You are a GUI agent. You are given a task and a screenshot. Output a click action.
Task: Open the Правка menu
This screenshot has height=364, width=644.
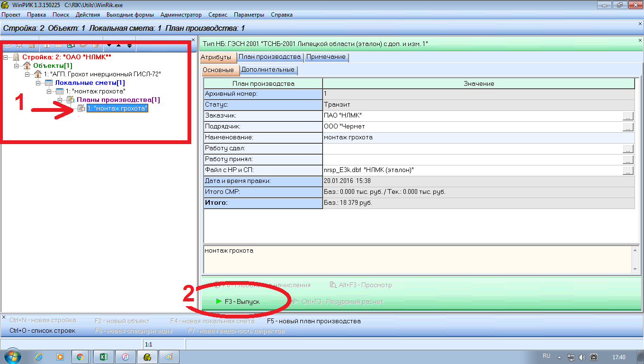(x=36, y=15)
